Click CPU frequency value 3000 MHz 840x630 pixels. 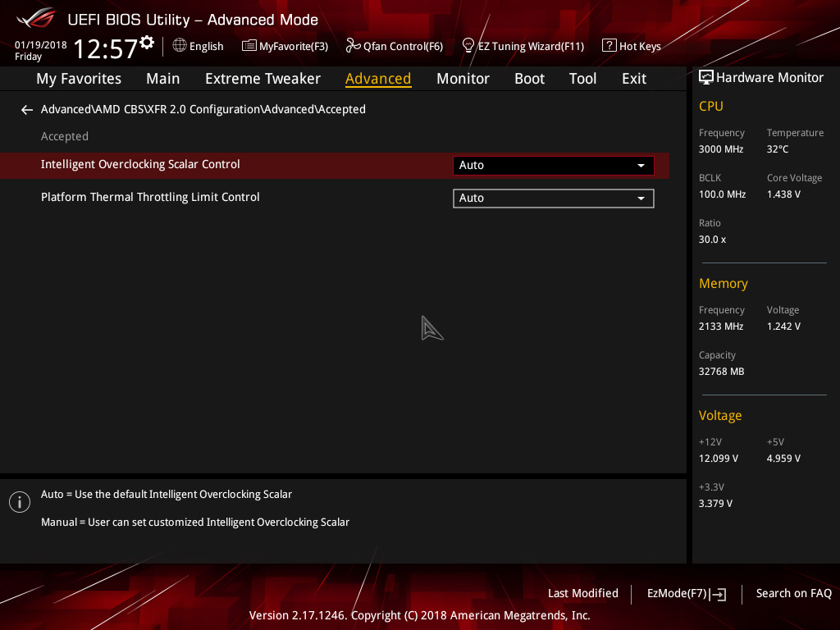pyautogui.click(x=721, y=149)
